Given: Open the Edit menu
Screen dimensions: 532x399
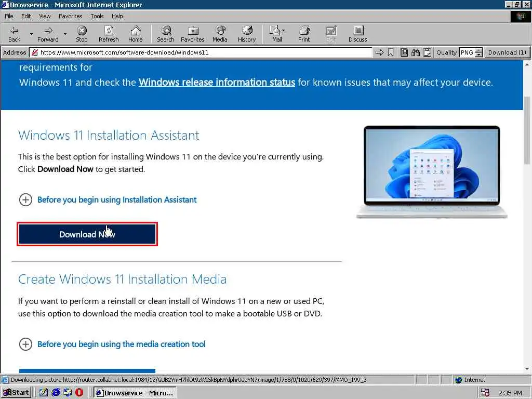Looking at the screenshot, I should coord(26,16).
